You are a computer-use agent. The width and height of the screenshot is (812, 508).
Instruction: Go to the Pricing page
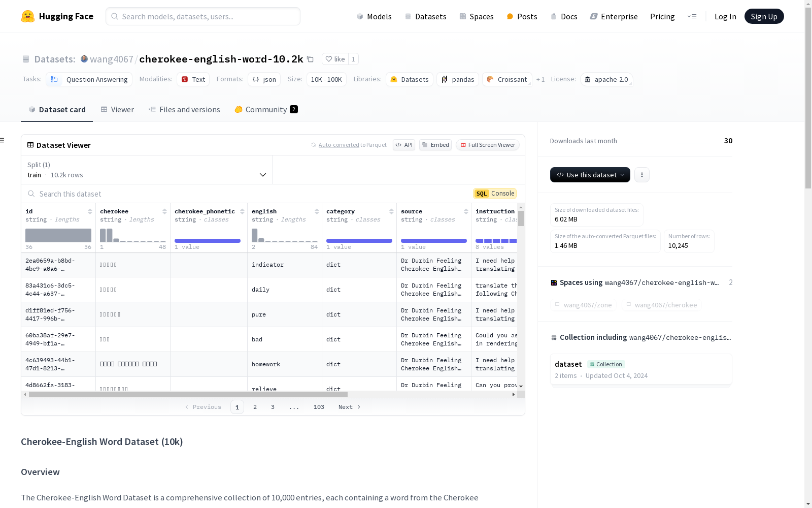coord(662,16)
